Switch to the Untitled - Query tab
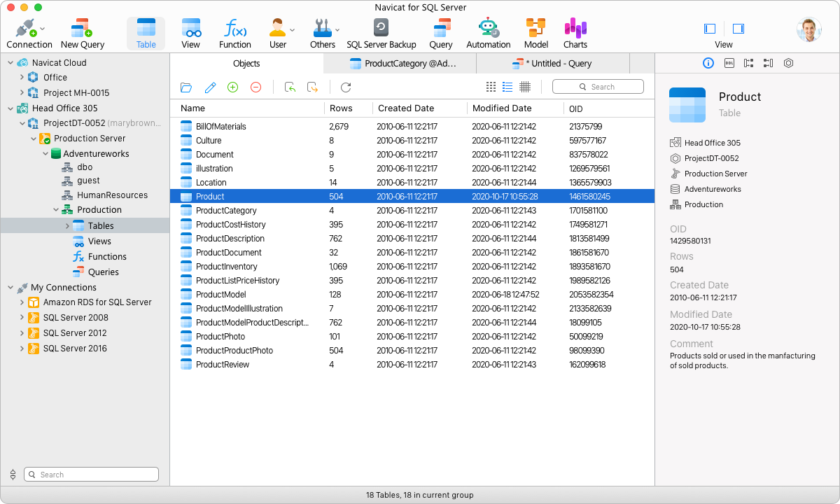The image size is (840, 504). [x=553, y=63]
